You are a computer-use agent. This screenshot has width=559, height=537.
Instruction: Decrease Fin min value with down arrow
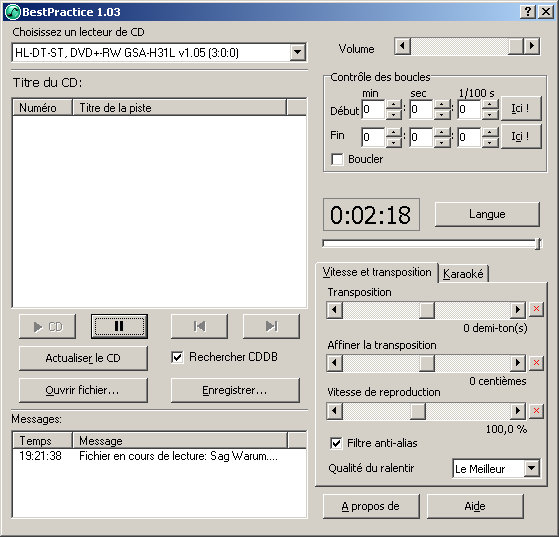click(x=394, y=142)
